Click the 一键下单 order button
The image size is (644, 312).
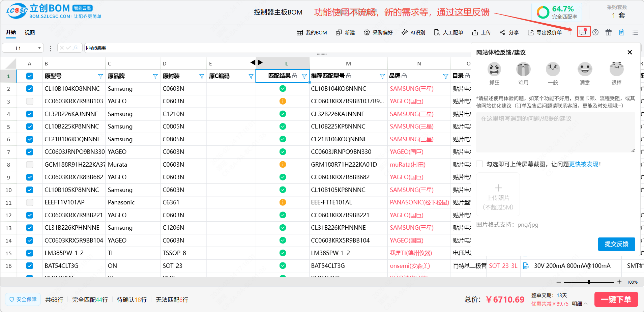click(616, 300)
